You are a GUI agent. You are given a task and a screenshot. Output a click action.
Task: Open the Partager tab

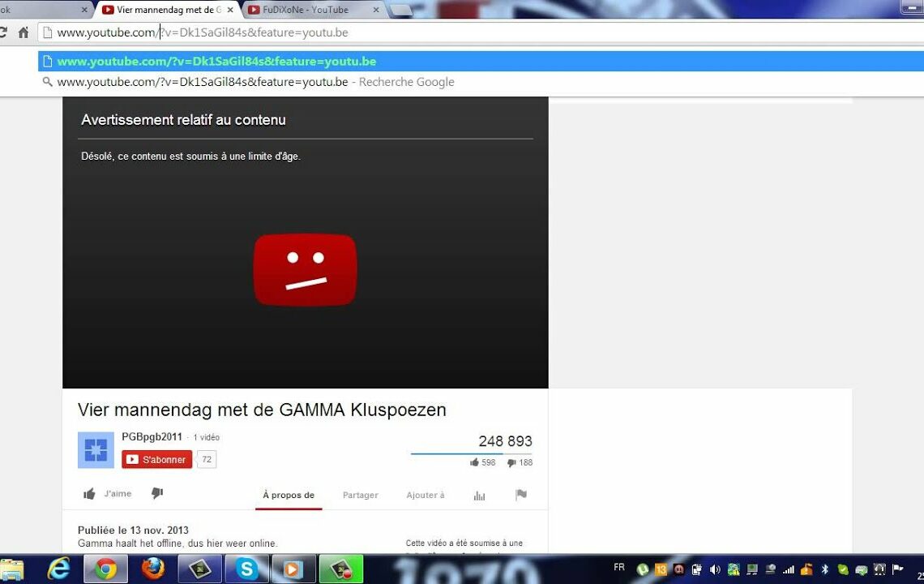point(360,495)
